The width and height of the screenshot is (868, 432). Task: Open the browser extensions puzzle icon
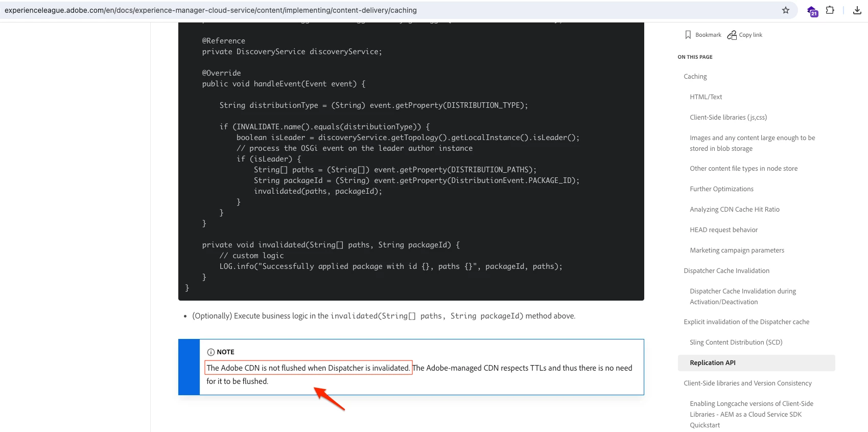[x=830, y=10]
